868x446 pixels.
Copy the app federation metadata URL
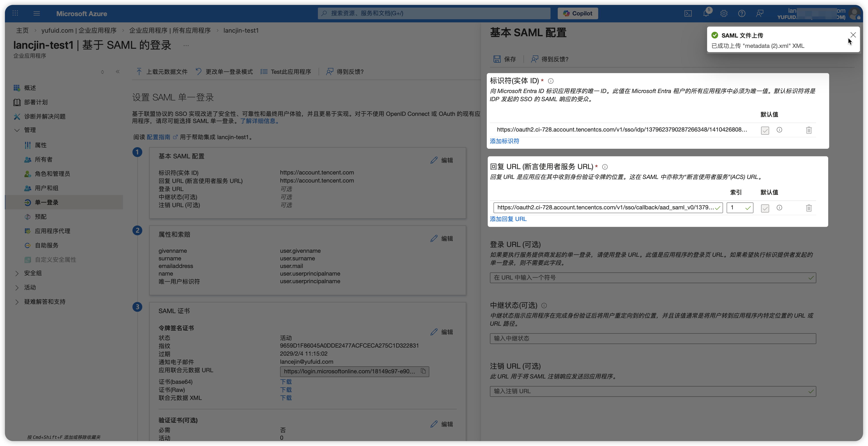coord(423,371)
